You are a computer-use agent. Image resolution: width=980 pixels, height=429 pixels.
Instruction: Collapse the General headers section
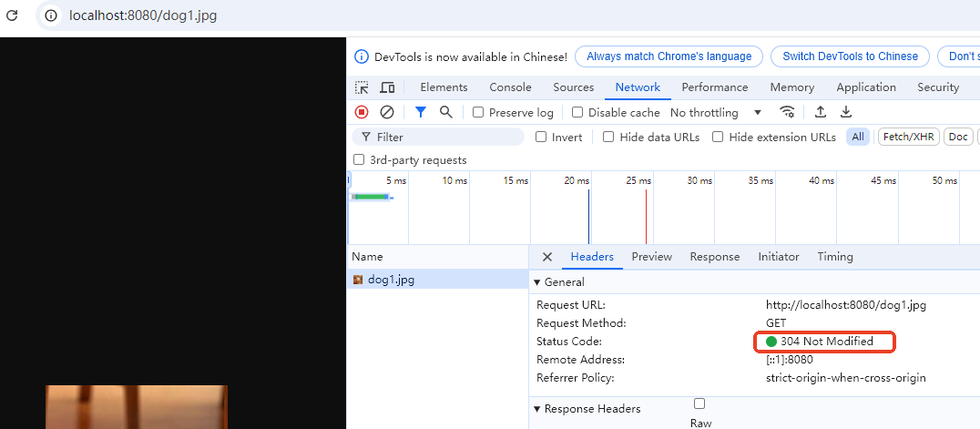pyautogui.click(x=537, y=282)
